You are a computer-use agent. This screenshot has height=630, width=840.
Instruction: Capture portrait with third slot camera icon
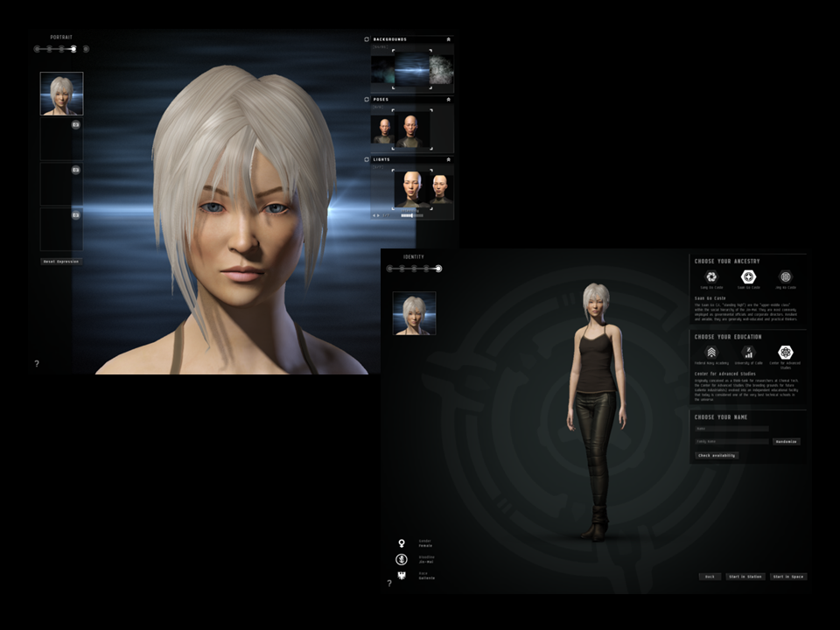[76, 170]
